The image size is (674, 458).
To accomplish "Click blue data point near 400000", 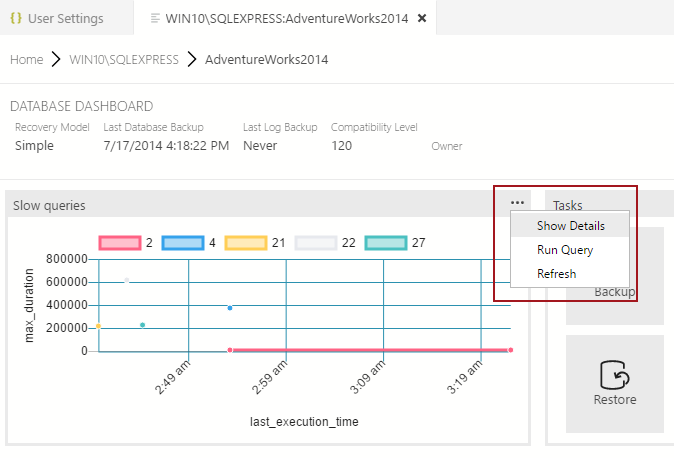I will [x=230, y=308].
